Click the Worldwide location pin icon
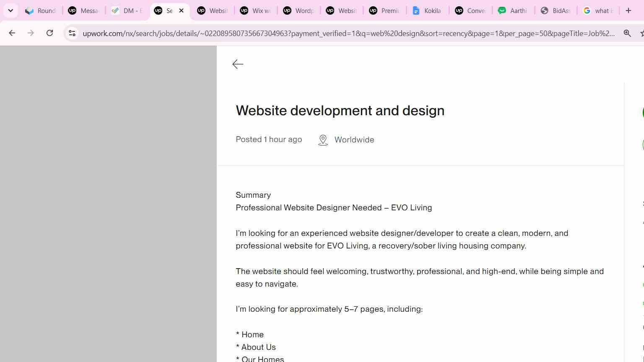The image size is (644, 362). point(323,140)
